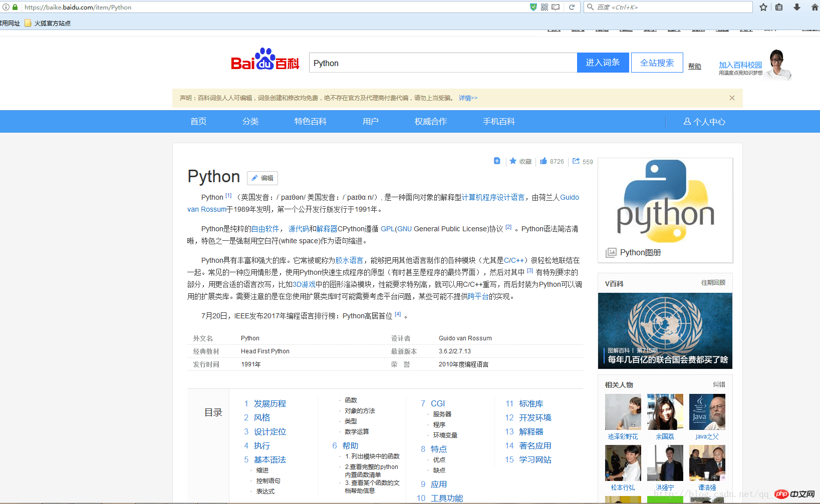Click the browser URL address field

(x=276, y=7)
